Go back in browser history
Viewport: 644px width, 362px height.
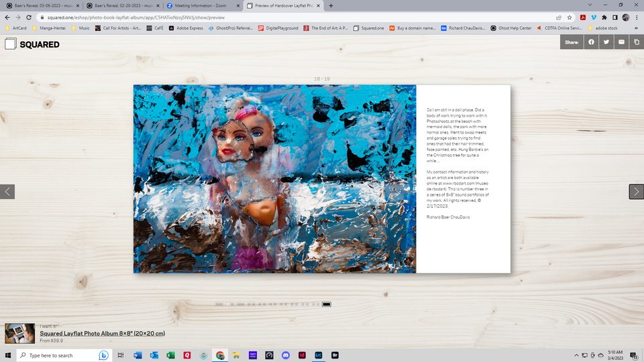(7, 17)
